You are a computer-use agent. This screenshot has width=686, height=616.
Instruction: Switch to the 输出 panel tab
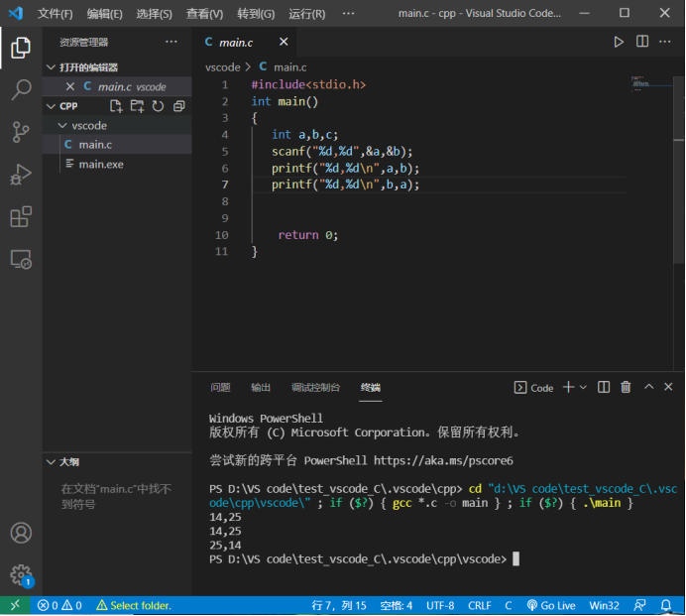pos(261,388)
